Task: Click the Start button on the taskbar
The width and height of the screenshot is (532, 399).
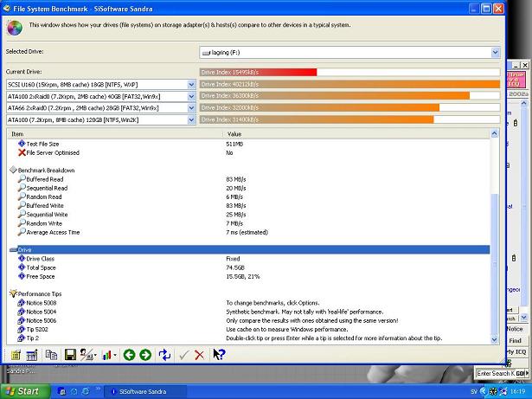Action: 24,391
